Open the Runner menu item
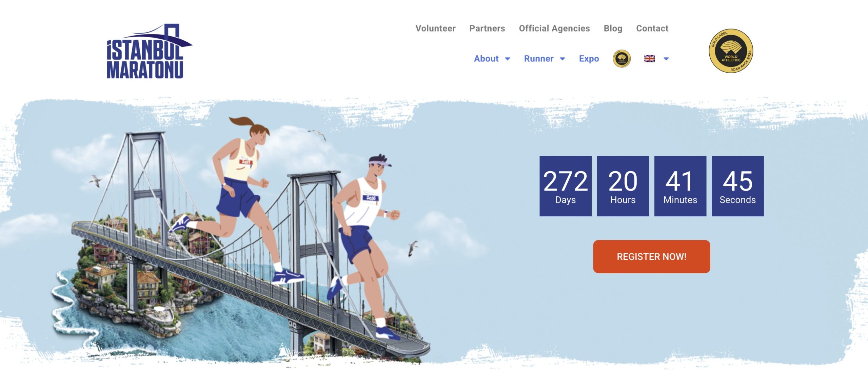The image size is (868, 370). coord(539,59)
